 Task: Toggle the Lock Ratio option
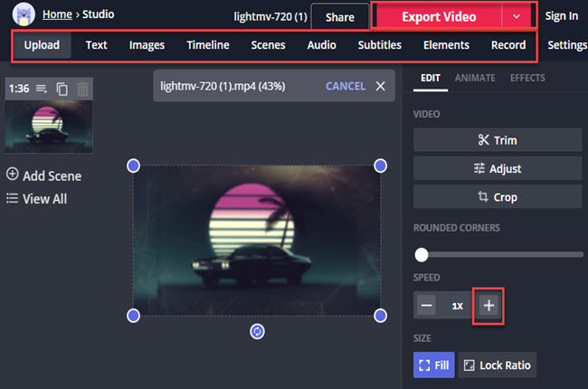pos(498,365)
